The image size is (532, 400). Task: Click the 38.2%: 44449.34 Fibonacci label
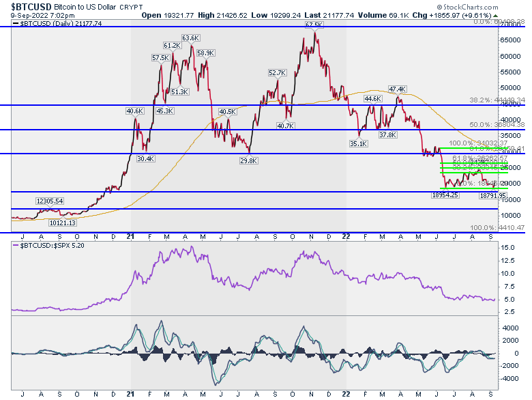pyautogui.click(x=497, y=100)
